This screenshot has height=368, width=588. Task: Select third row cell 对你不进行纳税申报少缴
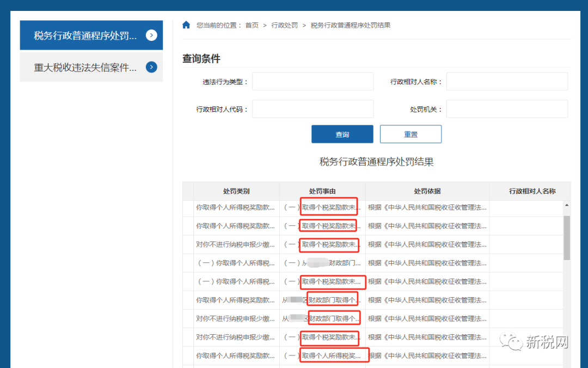[x=236, y=244]
